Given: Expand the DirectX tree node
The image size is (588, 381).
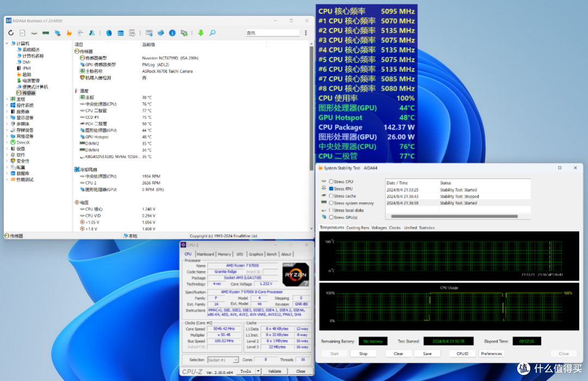Looking at the screenshot, I should pos(7,143).
